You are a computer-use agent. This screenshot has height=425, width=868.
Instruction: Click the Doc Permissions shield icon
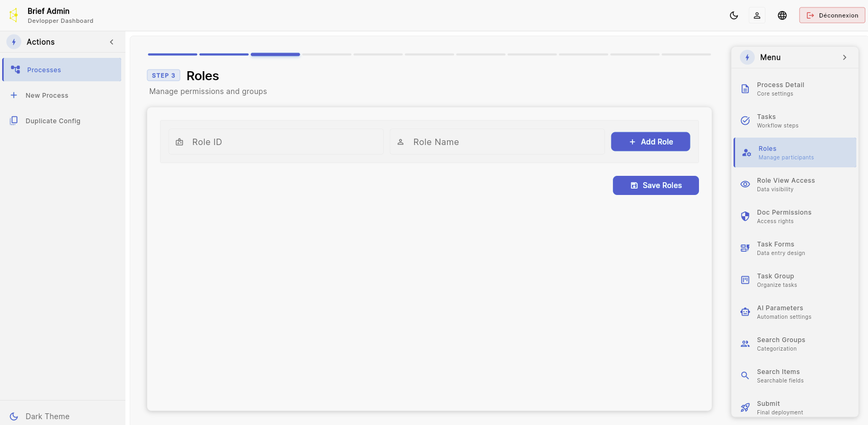point(745,216)
